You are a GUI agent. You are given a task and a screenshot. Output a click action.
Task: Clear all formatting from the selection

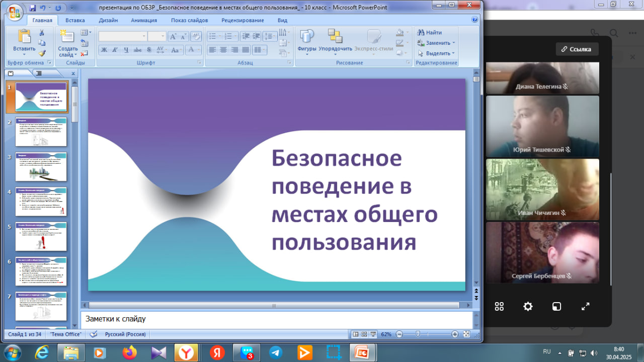tap(196, 36)
